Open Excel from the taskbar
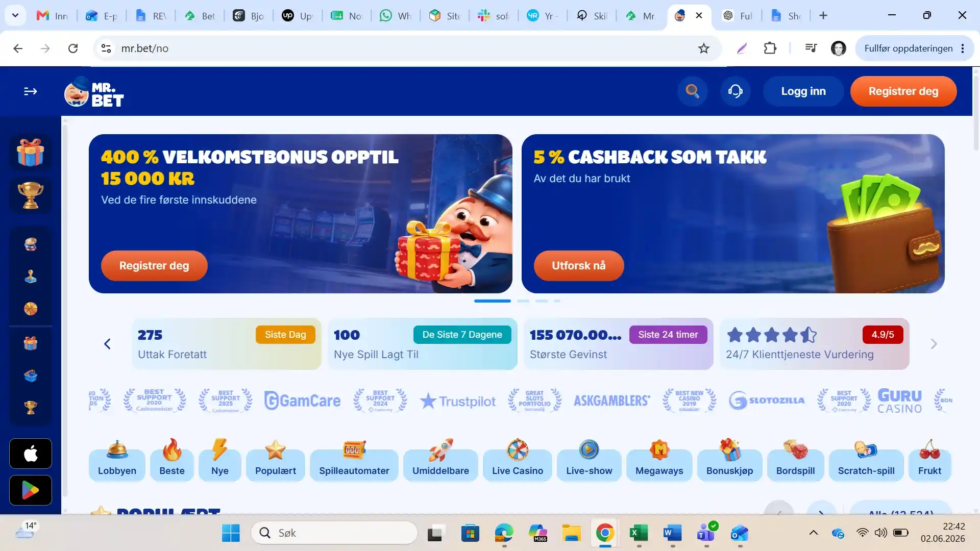 pos(639,533)
